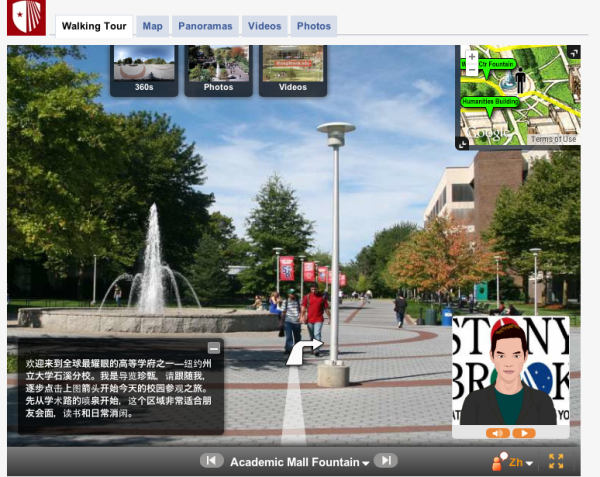Zoom in on the mini map
The image size is (600, 477).
[472, 57]
